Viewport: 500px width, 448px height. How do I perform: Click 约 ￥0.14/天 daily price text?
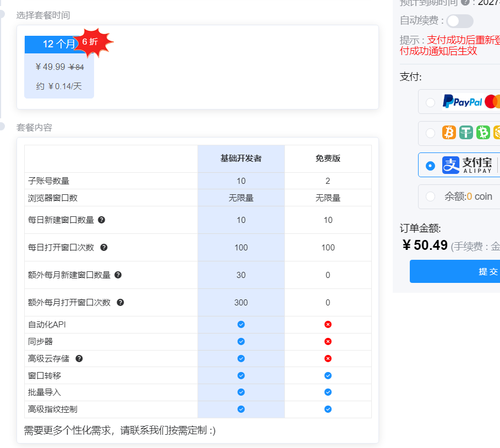(59, 86)
